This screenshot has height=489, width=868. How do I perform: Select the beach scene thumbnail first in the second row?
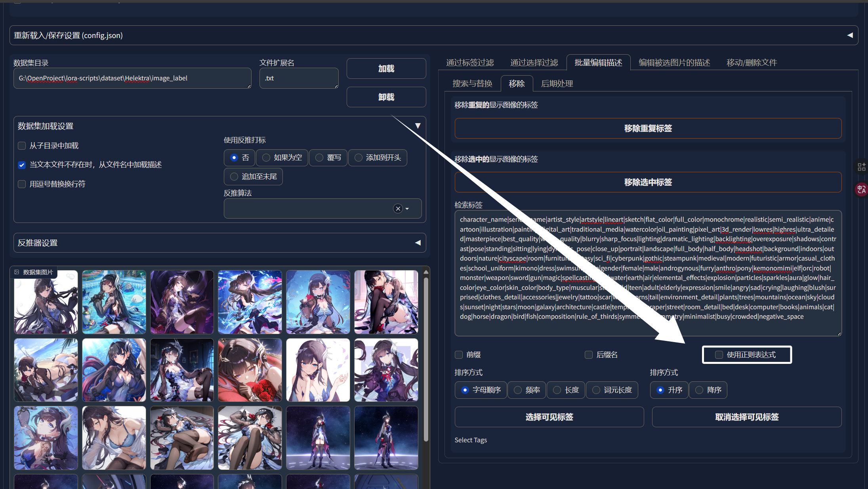pos(46,370)
